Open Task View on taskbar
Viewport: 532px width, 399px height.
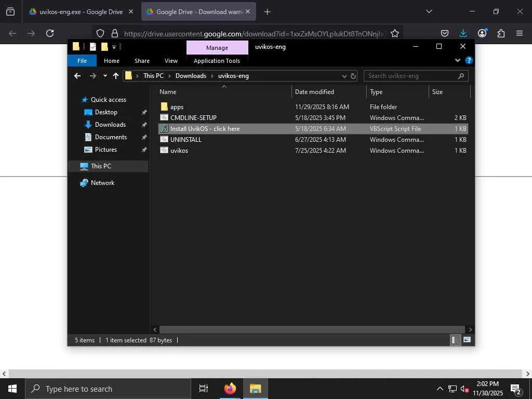[x=204, y=389]
